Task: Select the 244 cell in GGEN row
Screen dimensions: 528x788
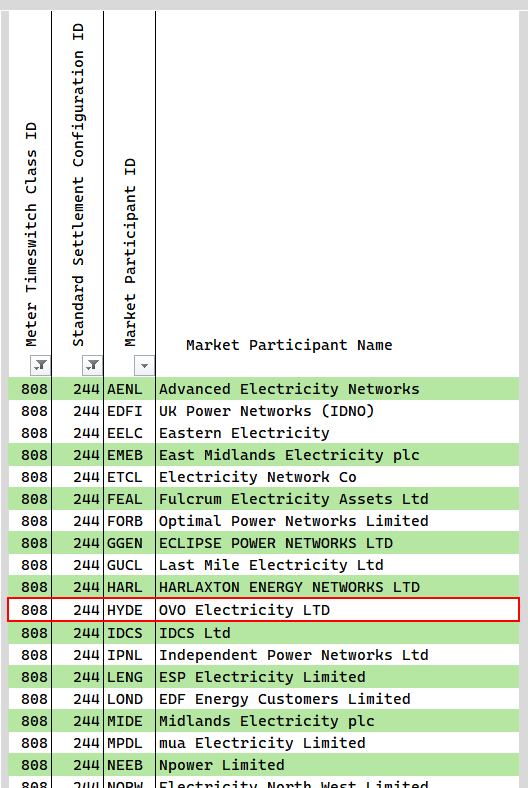Action: (77, 543)
